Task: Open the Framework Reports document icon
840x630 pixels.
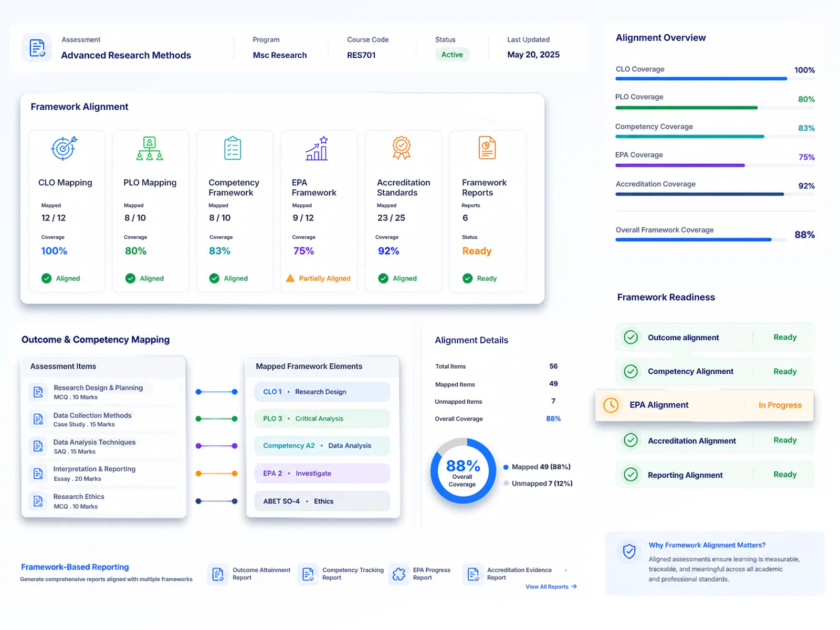Action: pyautogui.click(x=487, y=148)
